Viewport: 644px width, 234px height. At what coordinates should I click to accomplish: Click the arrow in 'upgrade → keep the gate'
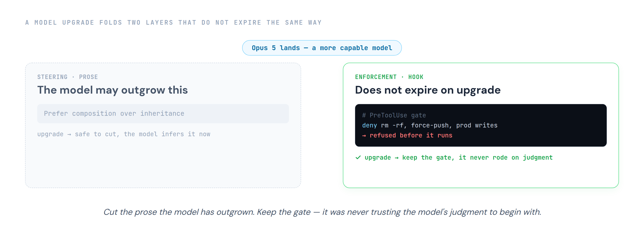(x=396, y=158)
